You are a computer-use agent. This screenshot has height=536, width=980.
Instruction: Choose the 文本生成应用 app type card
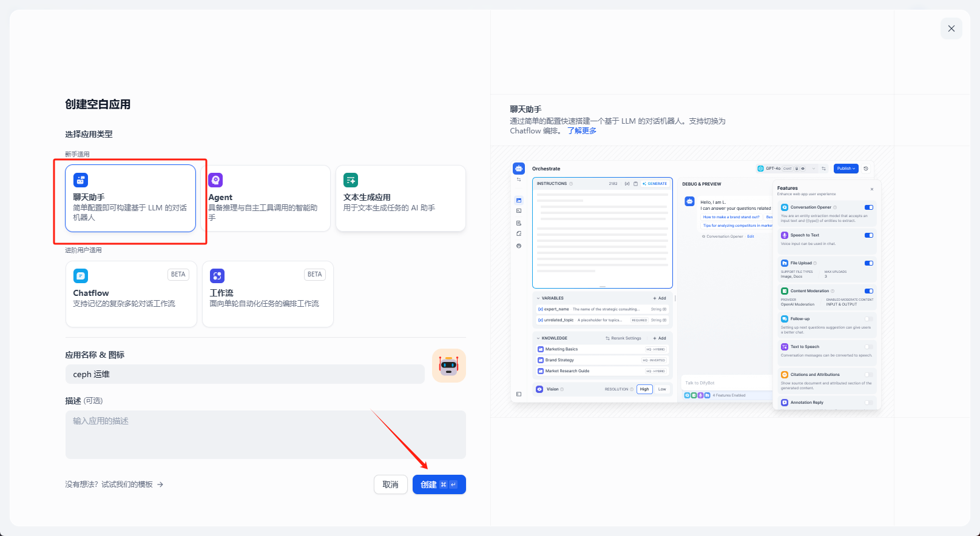coord(400,198)
